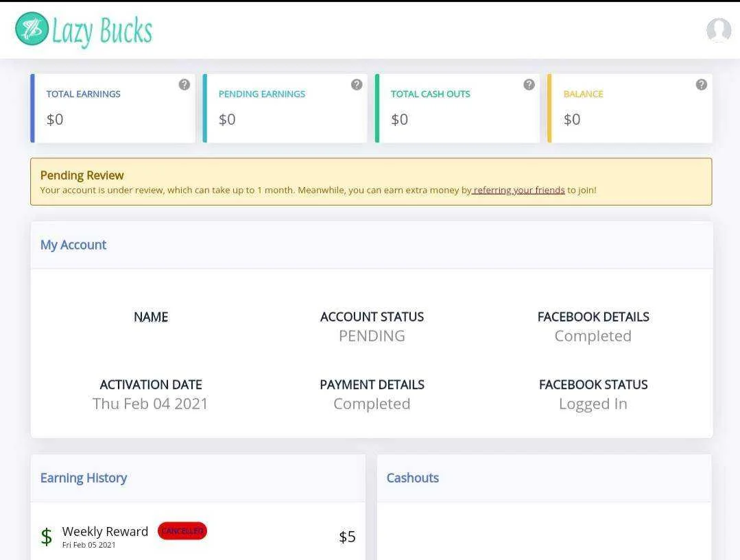Viewport: 740px width, 560px height.
Task: Click the Balance card title
Action: click(584, 94)
